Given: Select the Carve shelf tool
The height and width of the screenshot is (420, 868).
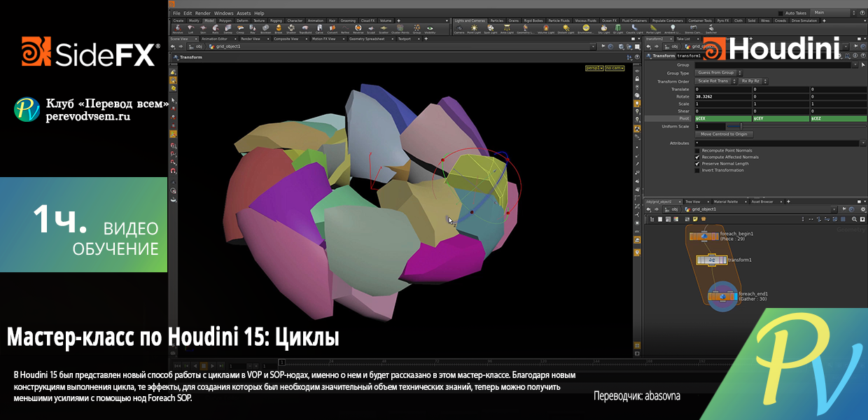Looking at the screenshot, I should click(x=319, y=28).
